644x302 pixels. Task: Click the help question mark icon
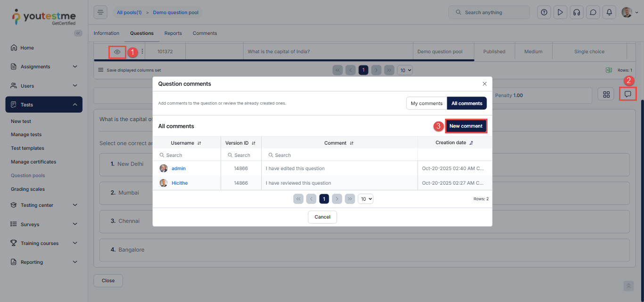click(x=544, y=12)
